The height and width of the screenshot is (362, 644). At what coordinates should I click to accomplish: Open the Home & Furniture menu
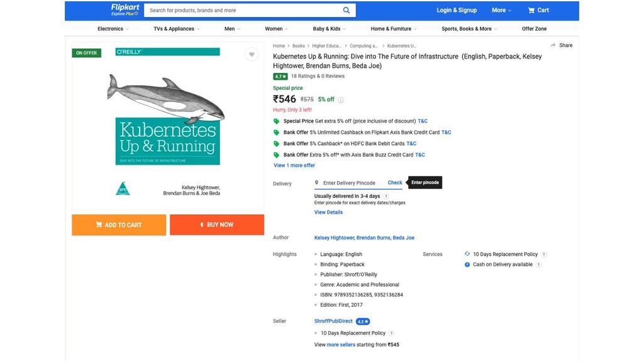pyautogui.click(x=394, y=29)
